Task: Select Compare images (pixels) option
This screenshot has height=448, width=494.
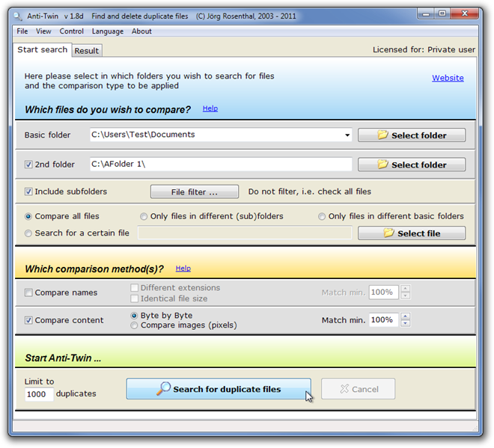Action: pyautogui.click(x=134, y=325)
